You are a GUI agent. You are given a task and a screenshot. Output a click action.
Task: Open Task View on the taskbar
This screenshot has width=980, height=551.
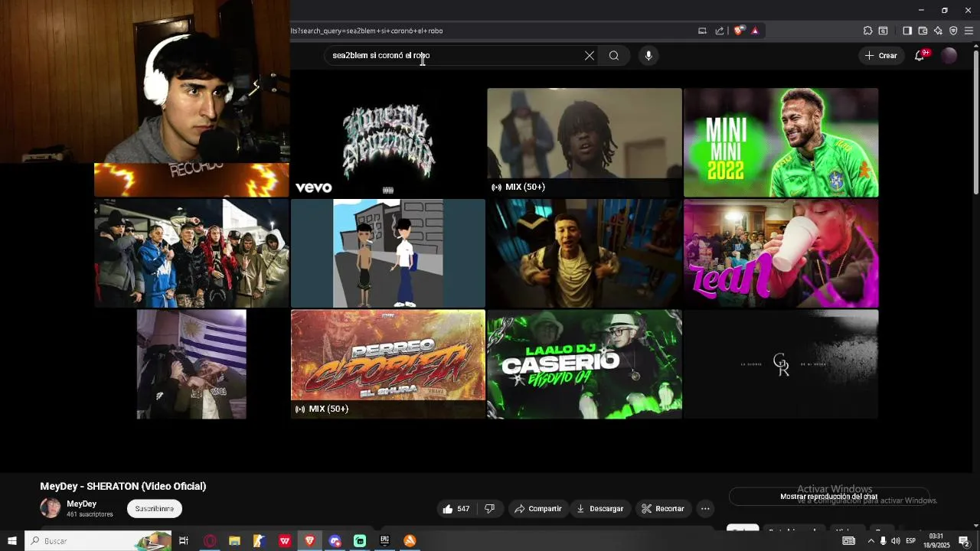[x=184, y=541]
